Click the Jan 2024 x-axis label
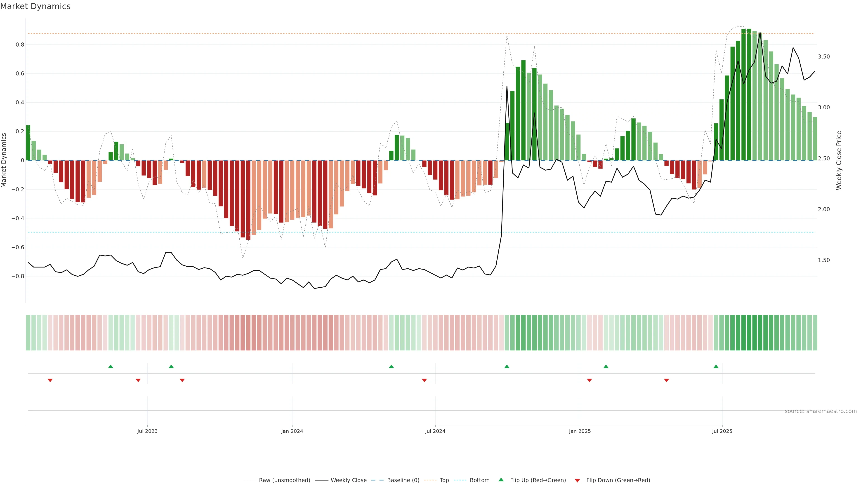Image resolution: width=868 pixels, height=488 pixels. point(292,431)
